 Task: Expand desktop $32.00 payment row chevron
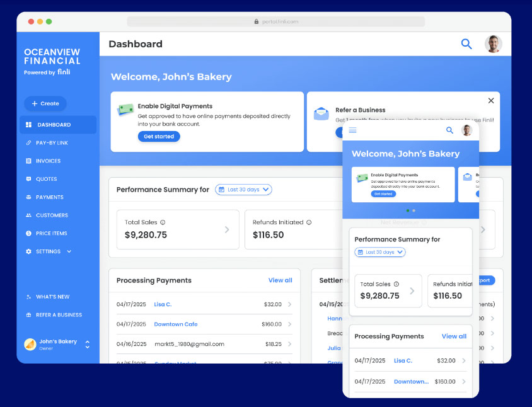289,304
